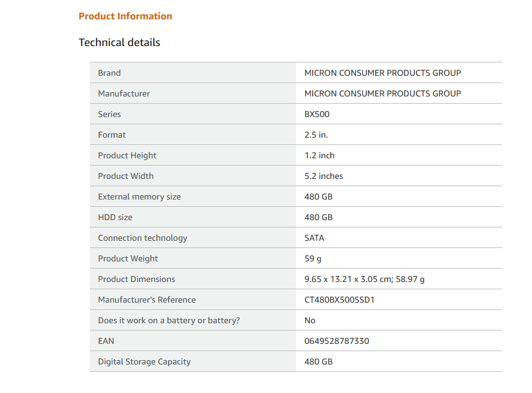Click the battery question row label
The height and width of the screenshot is (393, 532).
pos(169,320)
